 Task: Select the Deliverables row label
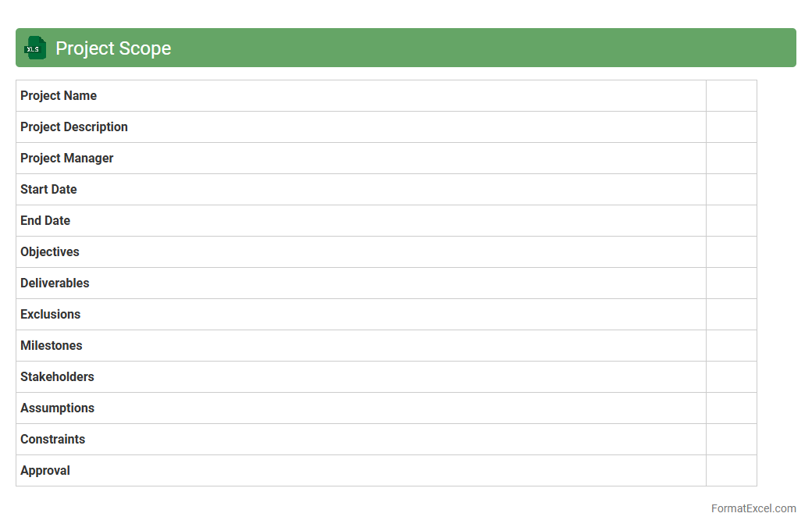tap(55, 283)
